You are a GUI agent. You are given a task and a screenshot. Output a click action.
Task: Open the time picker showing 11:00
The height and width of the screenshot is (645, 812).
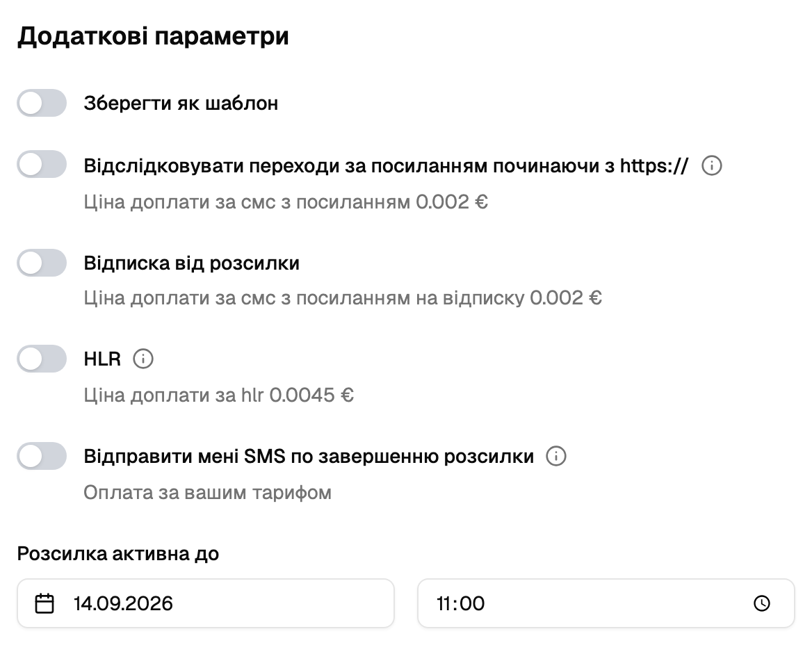[x=606, y=603]
